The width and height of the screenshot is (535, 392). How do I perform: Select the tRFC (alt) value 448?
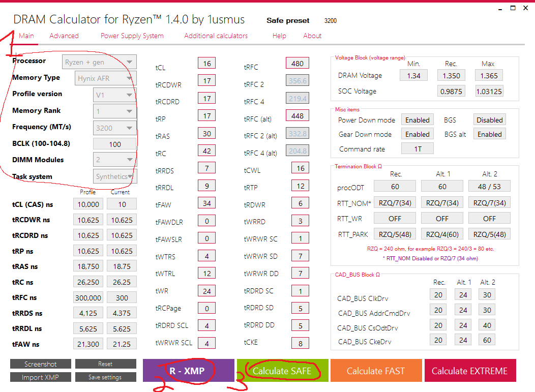point(298,116)
